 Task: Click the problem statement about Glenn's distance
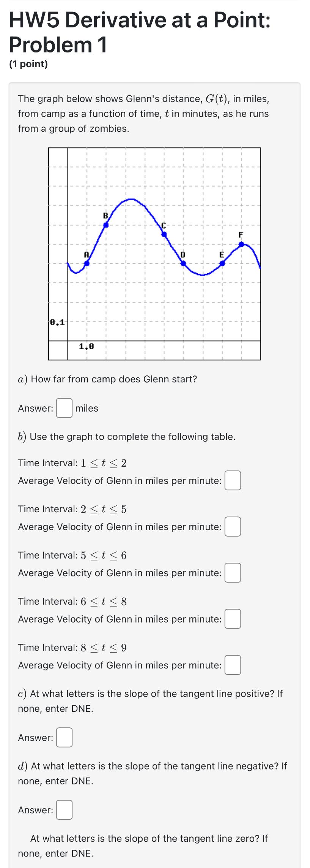coord(143,113)
